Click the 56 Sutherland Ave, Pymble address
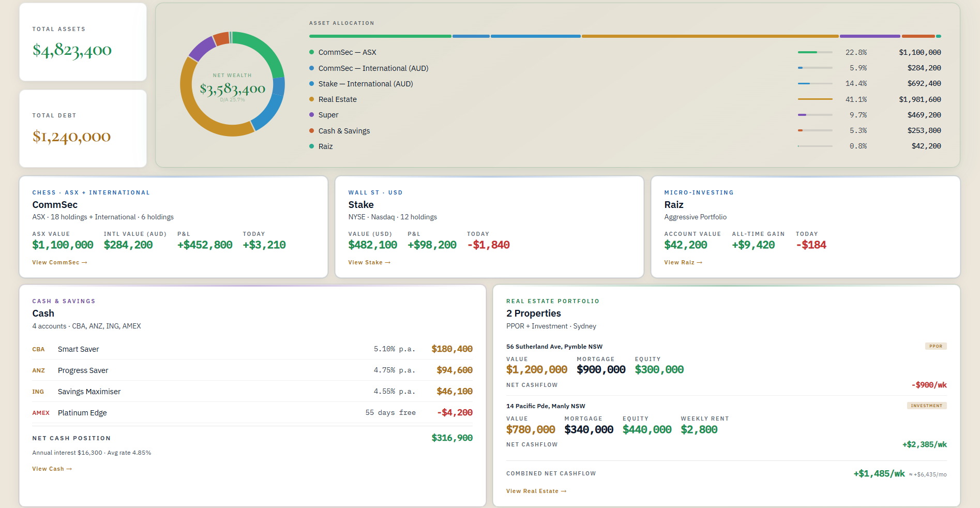 click(554, 347)
